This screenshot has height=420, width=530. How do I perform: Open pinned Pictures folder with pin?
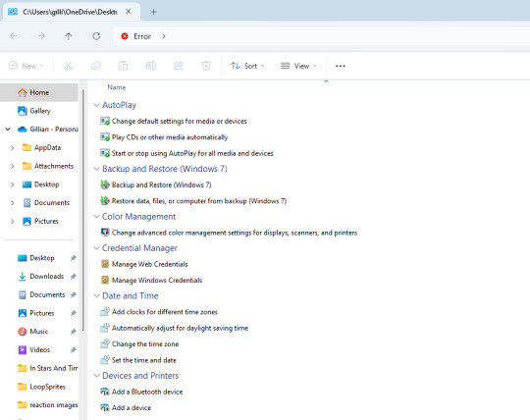pos(36,313)
